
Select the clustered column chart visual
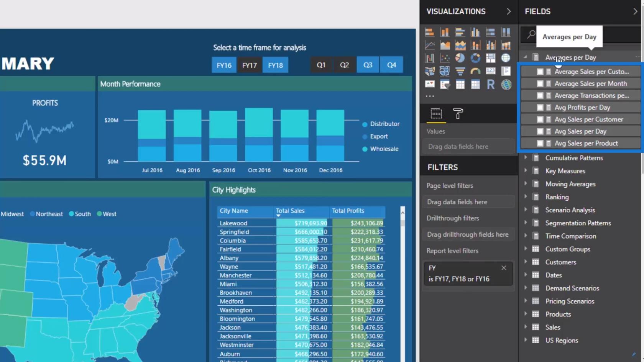pos(475,32)
